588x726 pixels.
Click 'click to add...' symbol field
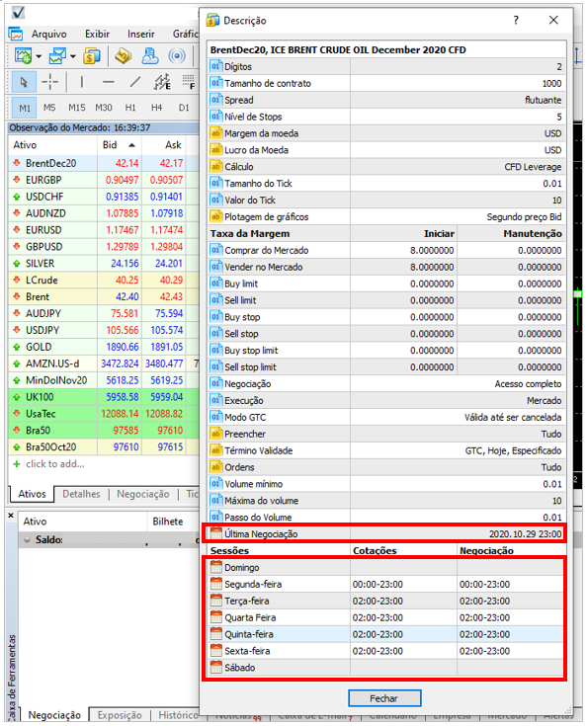(x=54, y=464)
